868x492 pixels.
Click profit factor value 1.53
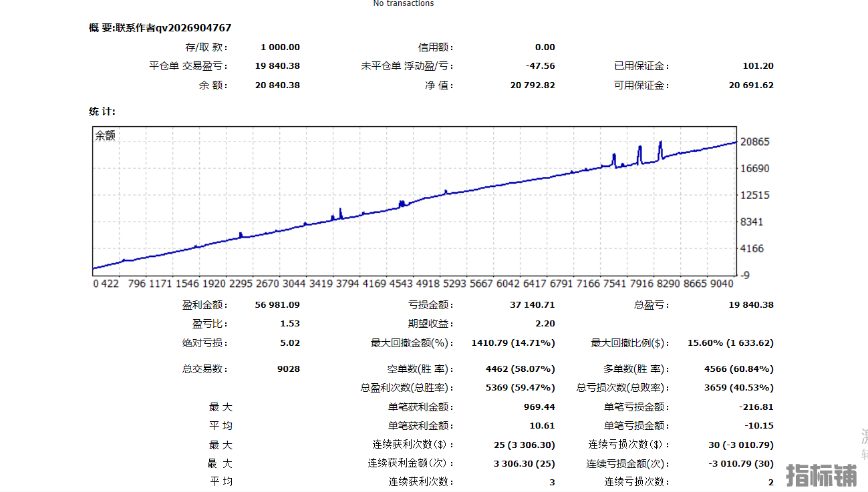tap(291, 324)
